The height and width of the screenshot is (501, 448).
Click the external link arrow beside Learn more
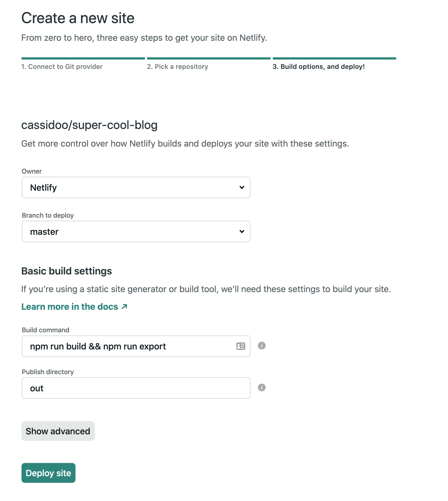coord(124,306)
